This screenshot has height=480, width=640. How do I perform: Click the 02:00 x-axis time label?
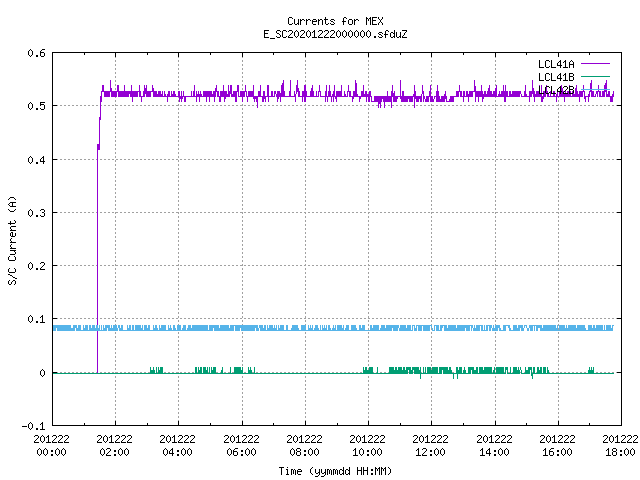[x=115, y=452]
